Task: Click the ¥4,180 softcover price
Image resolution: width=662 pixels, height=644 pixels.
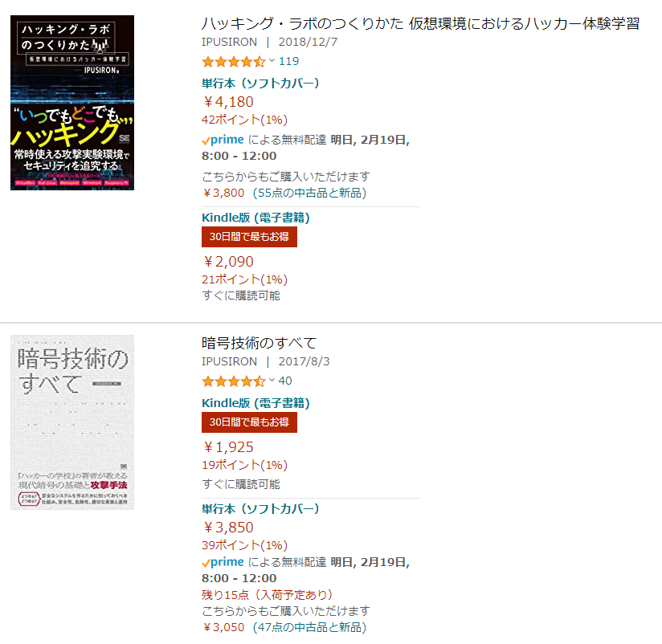Action: coord(228,102)
